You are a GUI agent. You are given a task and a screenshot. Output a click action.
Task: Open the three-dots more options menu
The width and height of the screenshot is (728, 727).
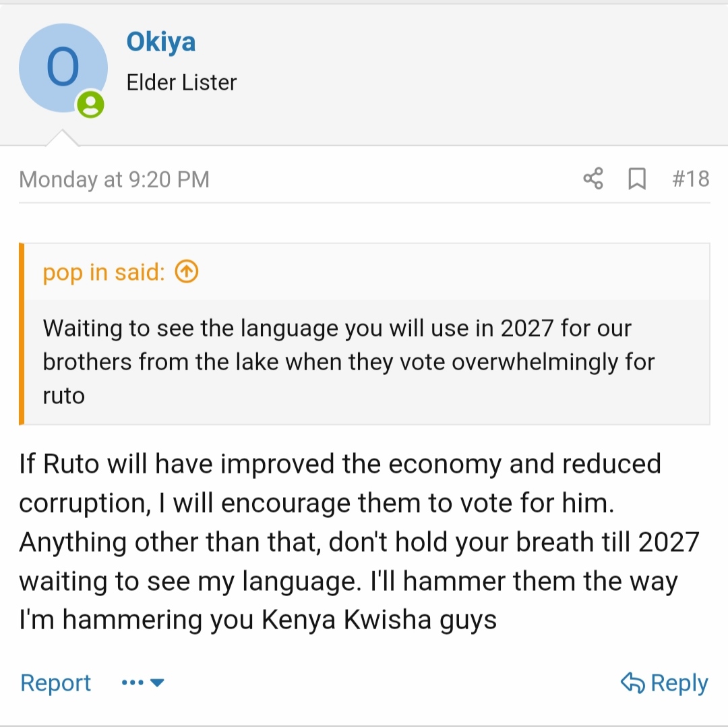132,683
